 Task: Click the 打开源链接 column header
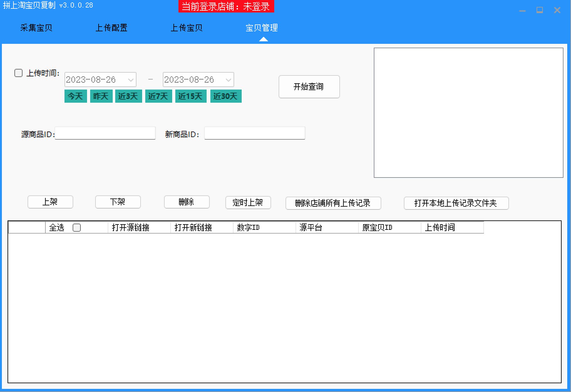pyautogui.click(x=139, y=228)
